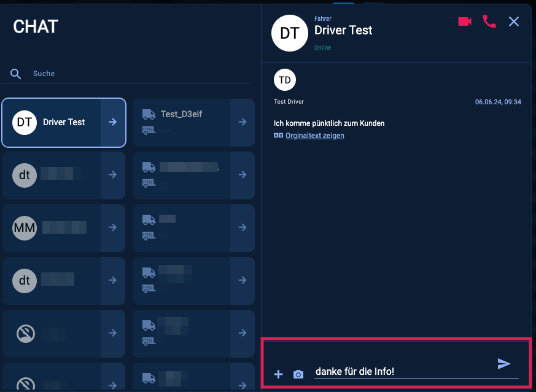Screen dimensions: 536x392
Task: Click the MM contact avatar
Action: point(25,228)
